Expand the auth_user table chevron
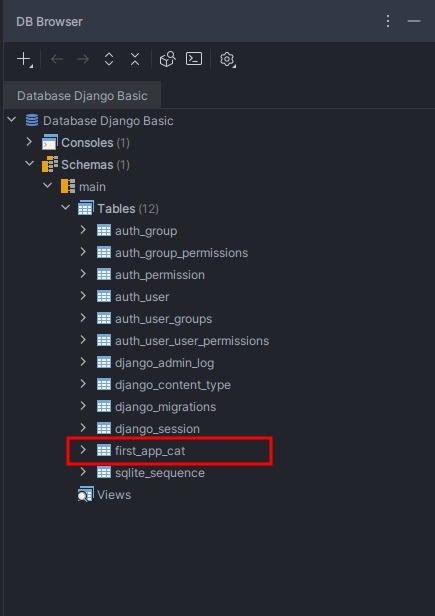This screenshot has height=616, width=435. click(x=83, y=296)
